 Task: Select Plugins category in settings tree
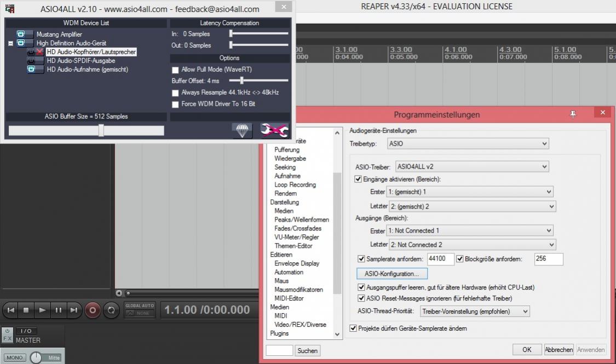[279, 333]
